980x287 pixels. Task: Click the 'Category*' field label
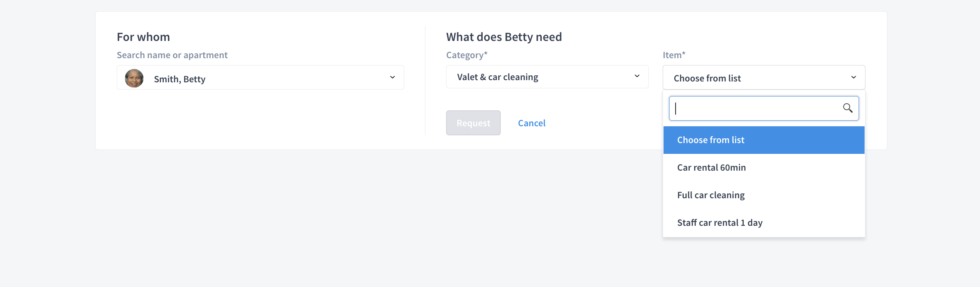[467, 55]
